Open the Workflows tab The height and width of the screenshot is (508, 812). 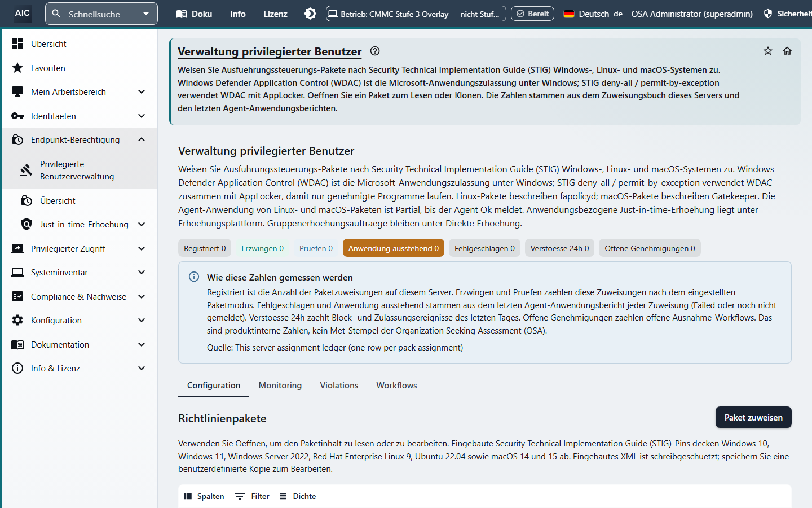pyautogui.click(x=397, y=385)
